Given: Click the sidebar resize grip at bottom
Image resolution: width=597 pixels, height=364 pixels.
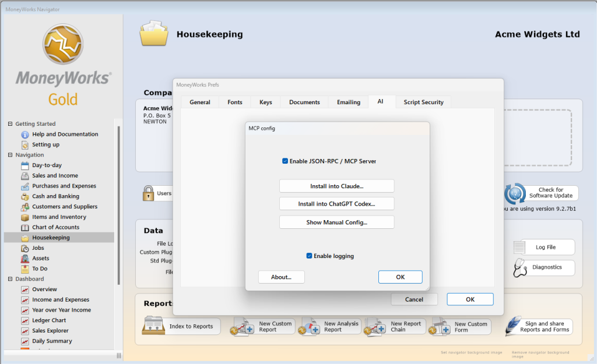Looking at the screenshot, I should point(119,356).
